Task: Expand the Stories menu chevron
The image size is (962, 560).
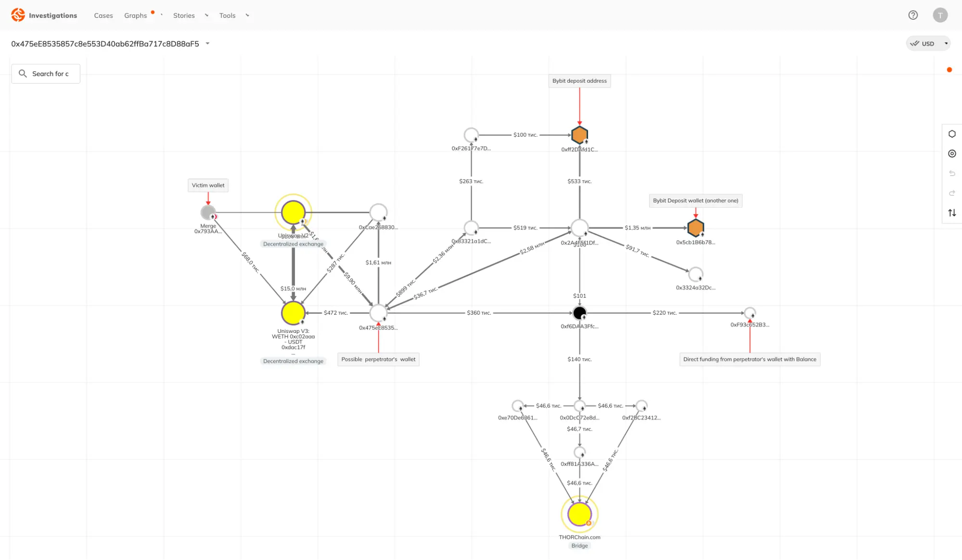Action: pyautogui.click(x=206, y=15)
